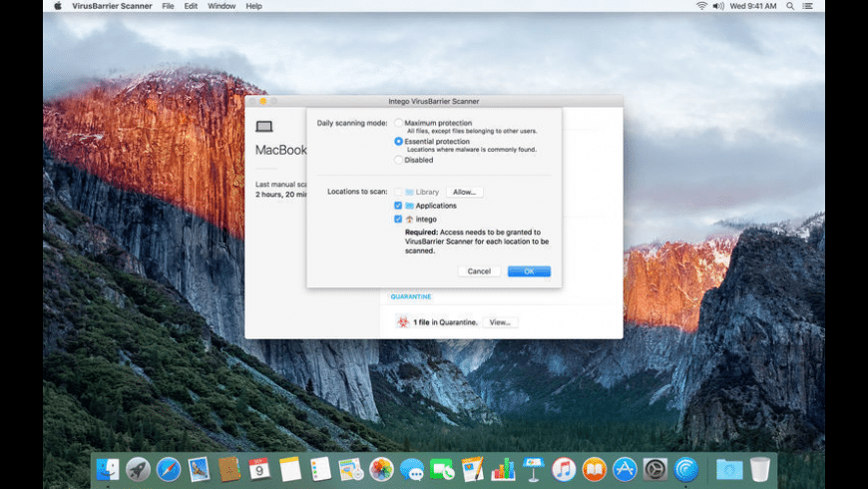Screen dimensions: 868x489
Task: Click View... for quarantined file
Action: point(500,322)
